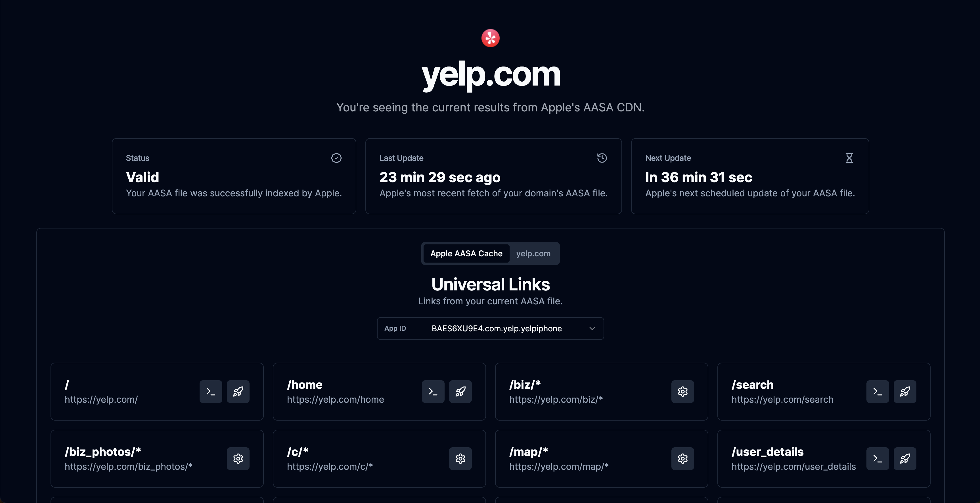
Task: Launch /search link with rocket icon
Action: click(905, 391)
